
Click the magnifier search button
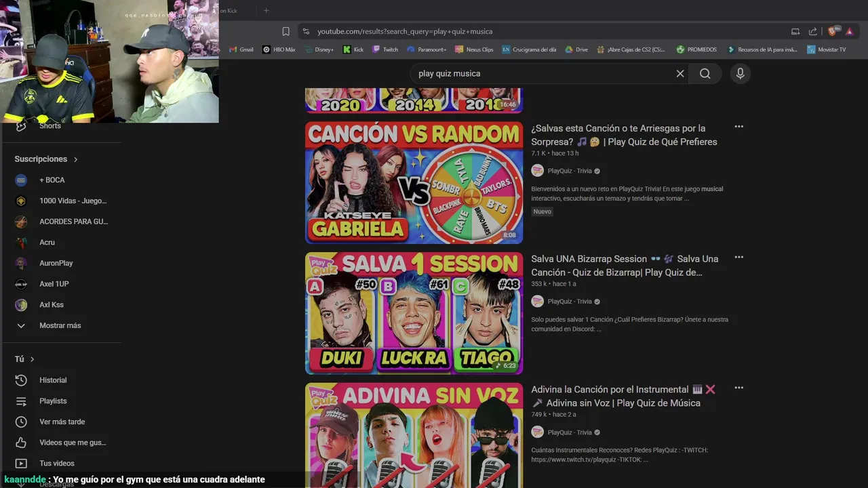[x=705, y=73]
